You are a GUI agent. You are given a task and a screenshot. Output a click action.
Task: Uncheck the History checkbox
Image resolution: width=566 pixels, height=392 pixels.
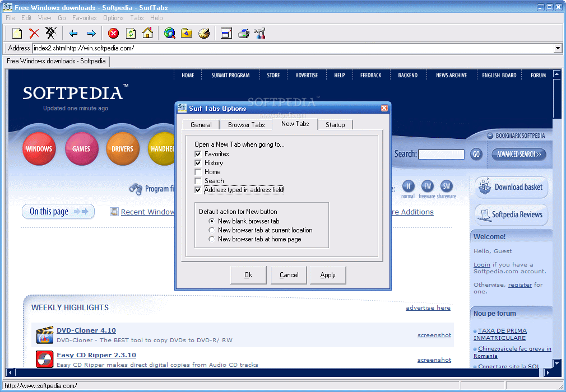(198, 163)
